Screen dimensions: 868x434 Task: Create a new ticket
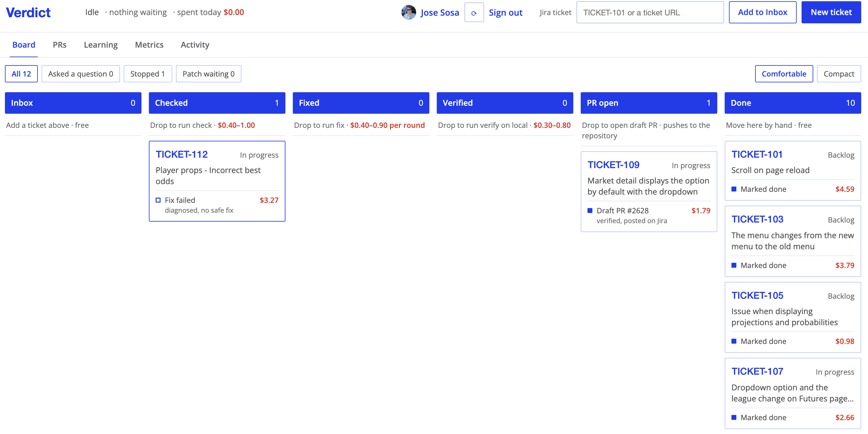(831, 13)
